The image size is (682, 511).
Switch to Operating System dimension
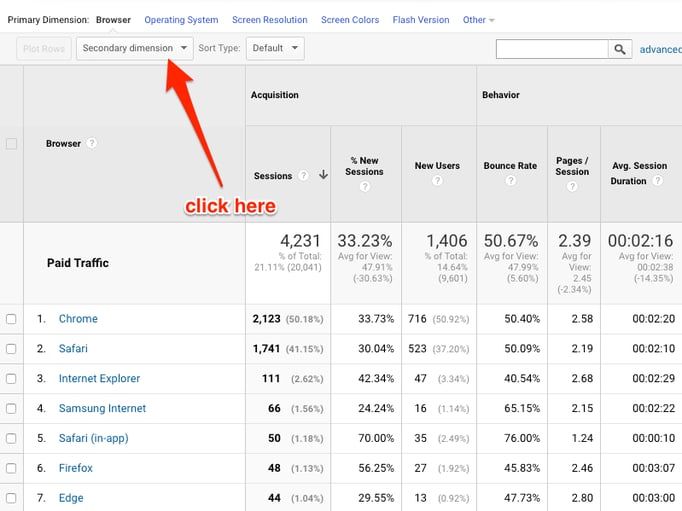[x=181, y=20]
